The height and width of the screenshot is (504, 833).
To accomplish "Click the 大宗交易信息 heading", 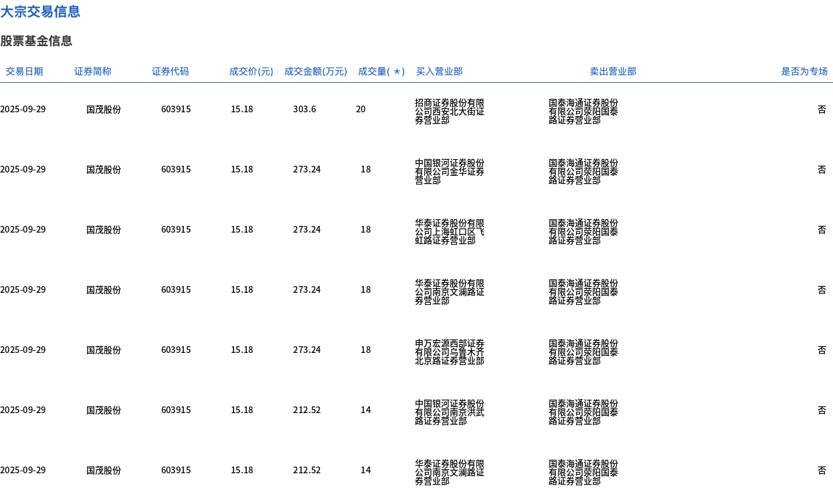I will [x=40, y=11].
